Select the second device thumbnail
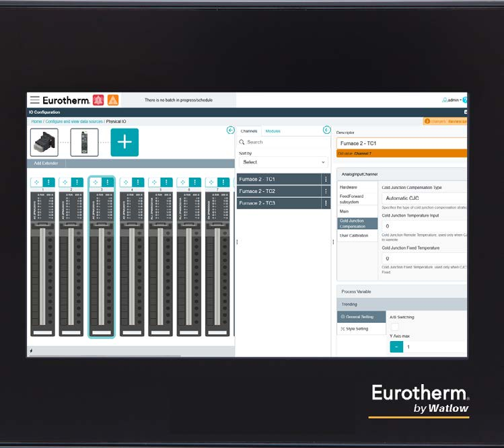 point(84,143)
